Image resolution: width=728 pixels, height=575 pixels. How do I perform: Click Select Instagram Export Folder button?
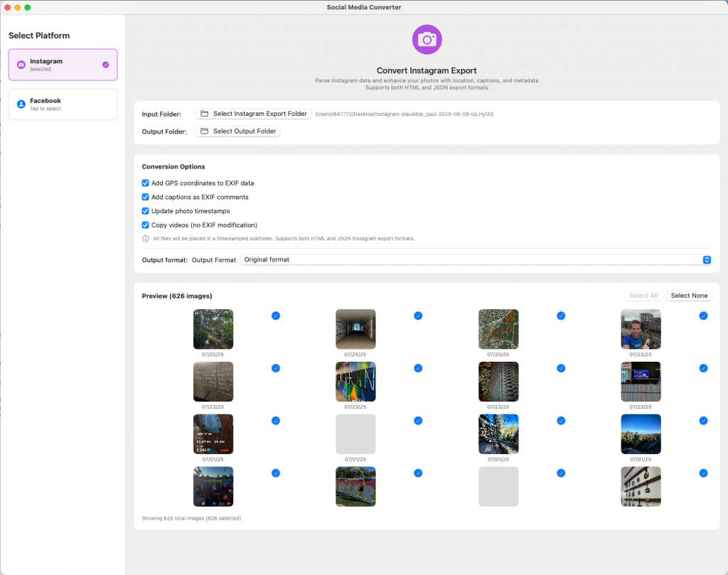tap(254, 114)
